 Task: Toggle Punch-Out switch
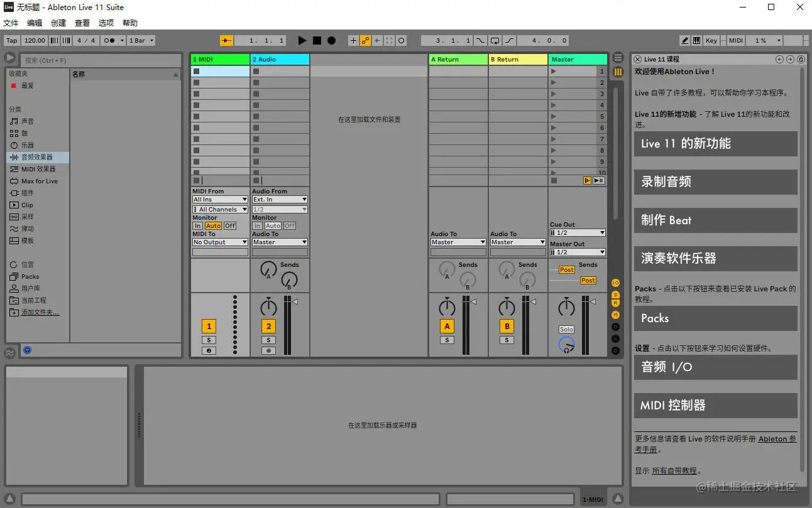[510, 40]
